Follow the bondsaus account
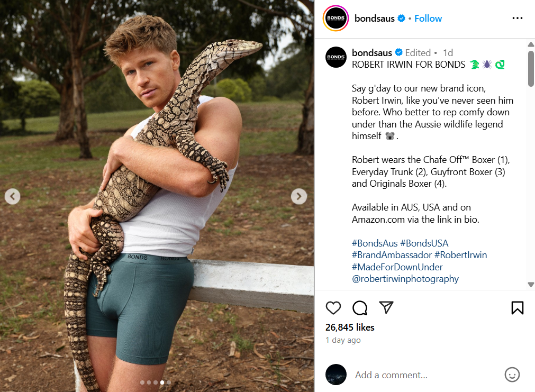The width and height of the screenshot is (535, 392). pos(428,19)
